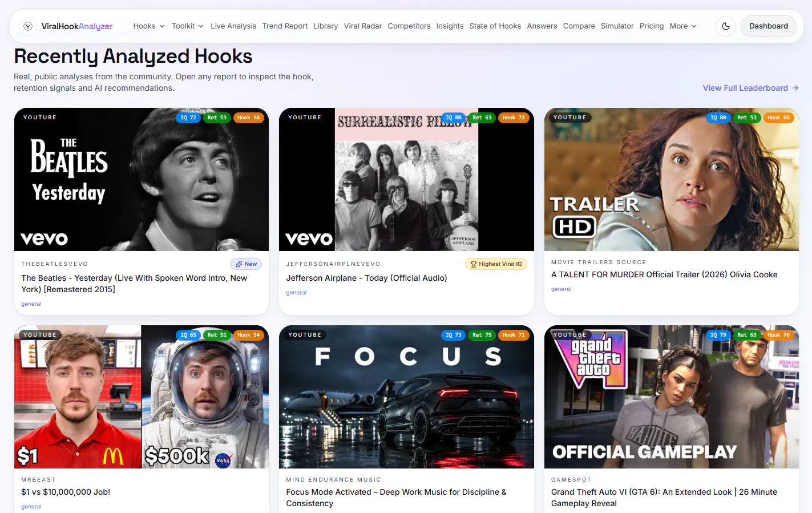This screenshot has height=513, width=812.
Task: Open the FOCUS black car thumbnail
Action: pyautogui.click(x=406, y=397)
